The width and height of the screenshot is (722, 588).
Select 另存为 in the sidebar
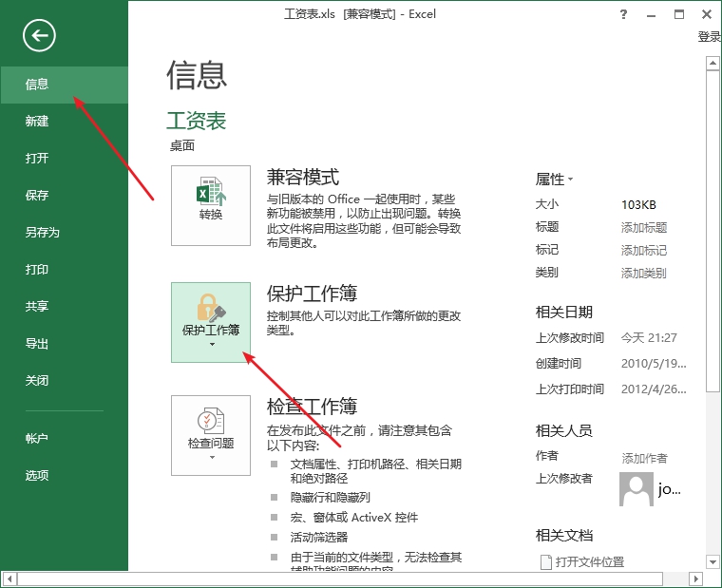coord(64,233)
